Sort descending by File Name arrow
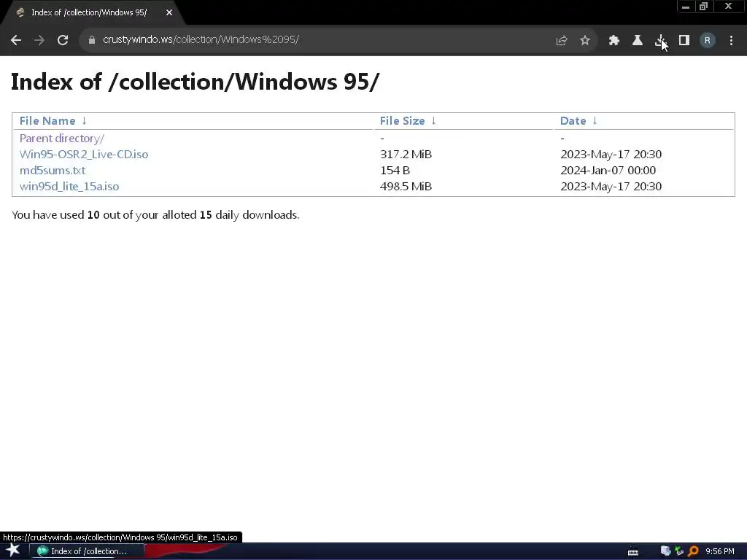Viewport: 747px width, 560px height. pos(84,121)
